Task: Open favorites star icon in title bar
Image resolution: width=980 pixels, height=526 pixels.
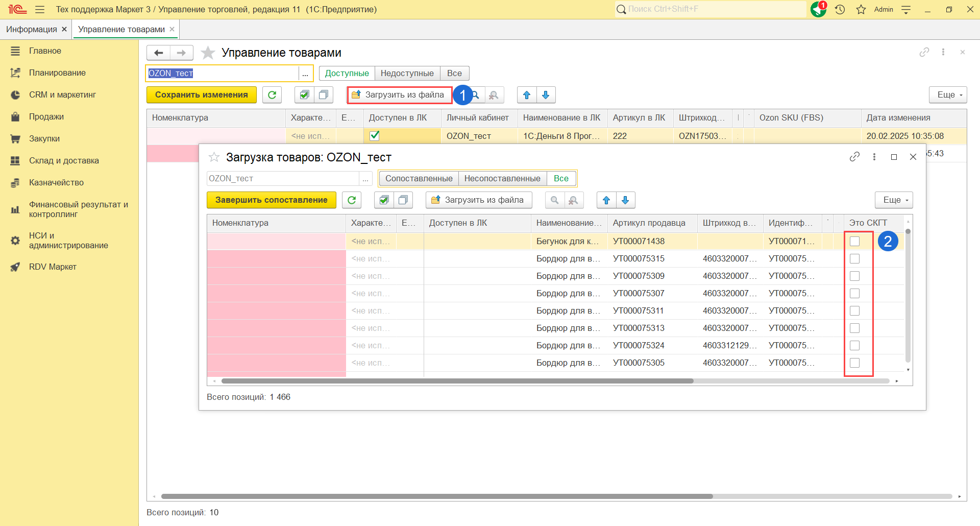Action: tap(861, 9)
